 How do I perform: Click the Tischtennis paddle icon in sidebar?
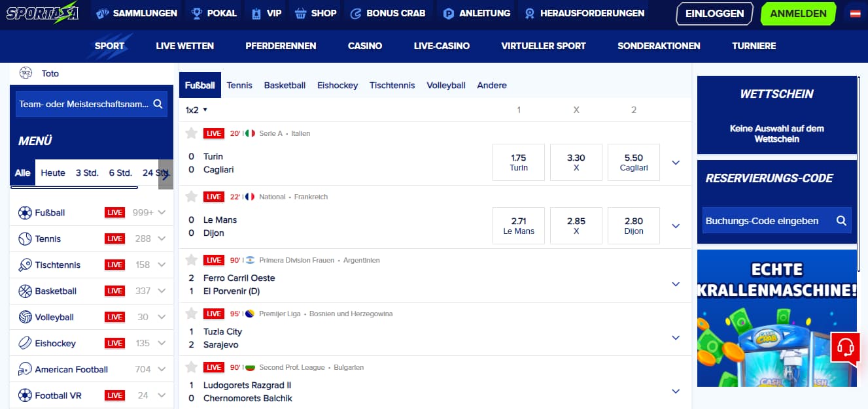pos(25,265)
